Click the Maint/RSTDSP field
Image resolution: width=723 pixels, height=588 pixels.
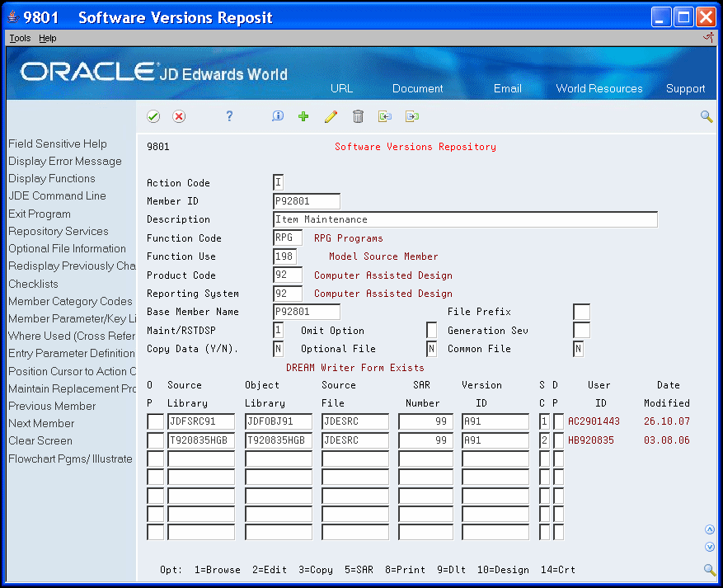278,330
